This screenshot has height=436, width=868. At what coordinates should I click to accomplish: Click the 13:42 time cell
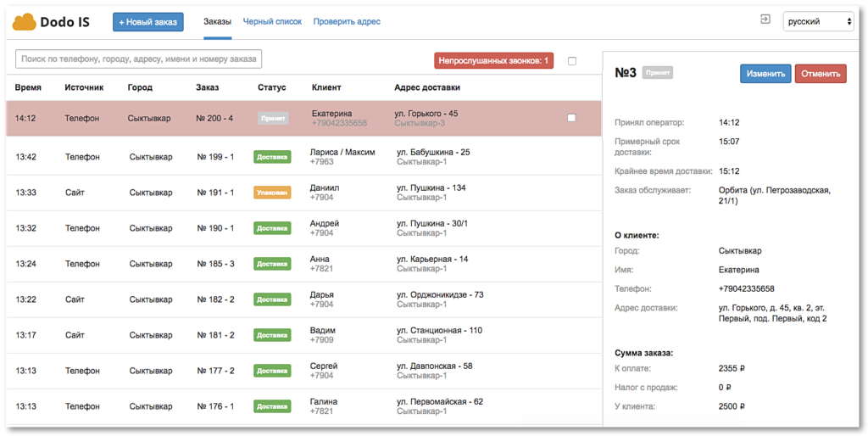tap(26, 157)
